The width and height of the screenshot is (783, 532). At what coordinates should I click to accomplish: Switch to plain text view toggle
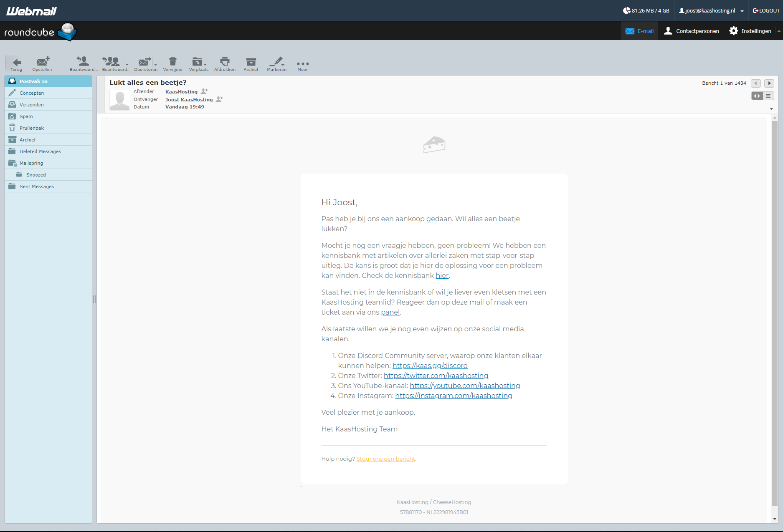[768, 96]
